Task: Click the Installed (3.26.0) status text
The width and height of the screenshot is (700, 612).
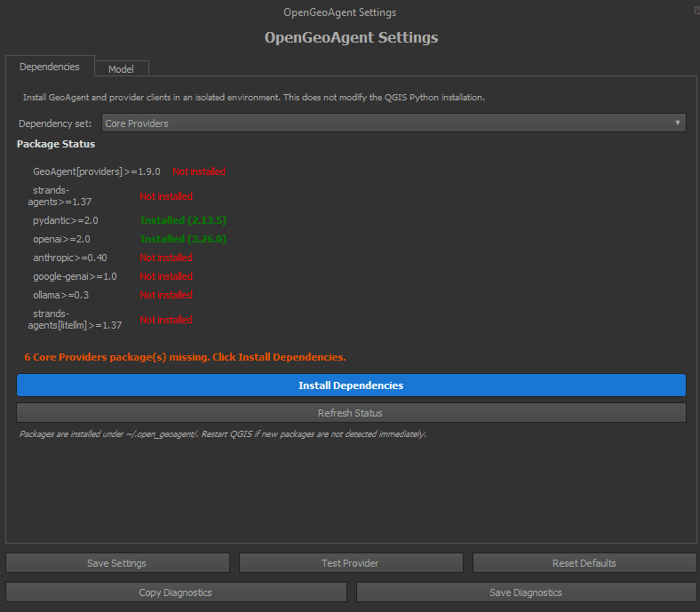Action: click(x=184, y=239)
